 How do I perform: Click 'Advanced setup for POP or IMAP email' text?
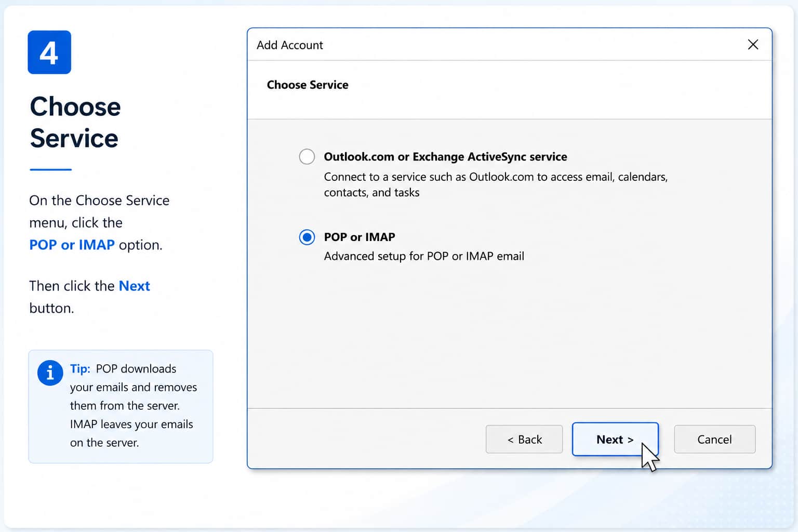[x=424, y=256]
